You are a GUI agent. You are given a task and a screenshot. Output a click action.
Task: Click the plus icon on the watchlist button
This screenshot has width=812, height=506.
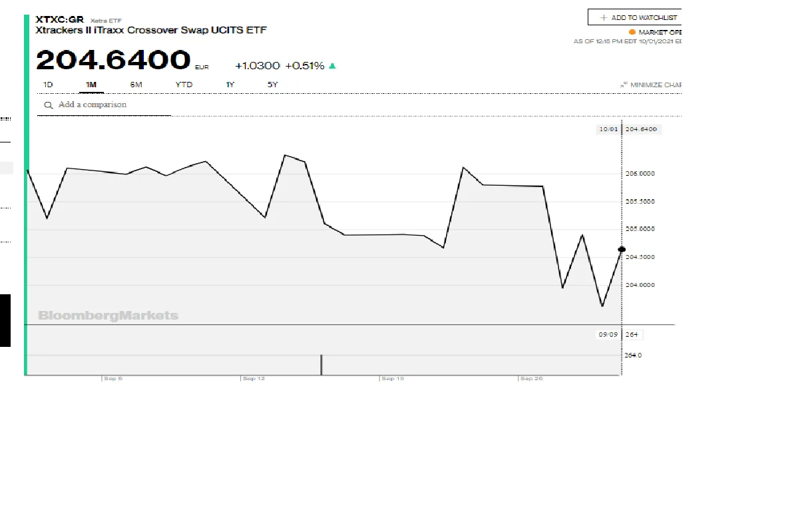click(x=604, y=17)
